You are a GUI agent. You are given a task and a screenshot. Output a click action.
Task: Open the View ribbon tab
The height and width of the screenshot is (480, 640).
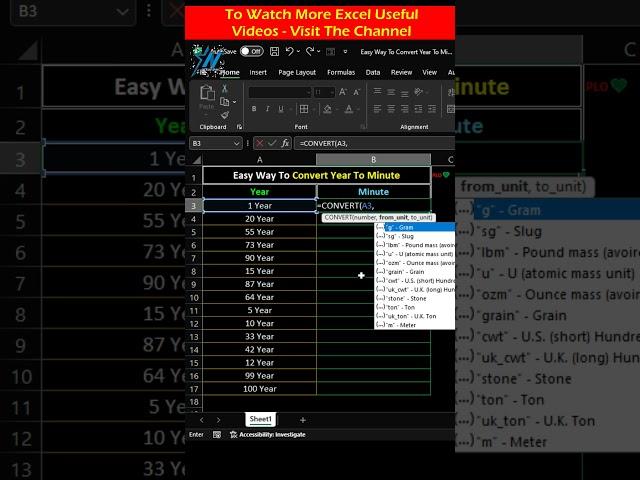pos(429,72)
